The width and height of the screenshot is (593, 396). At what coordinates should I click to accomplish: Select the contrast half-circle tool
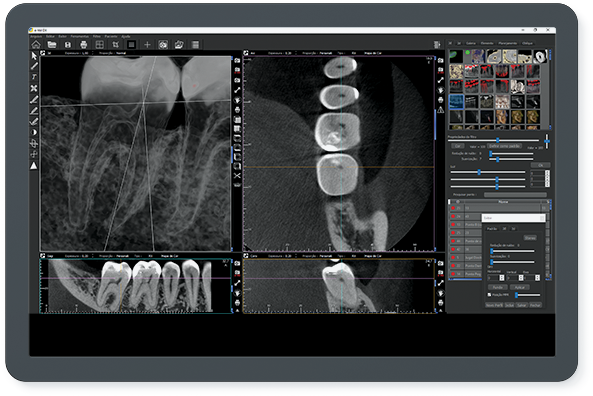(x=34, y=132)
